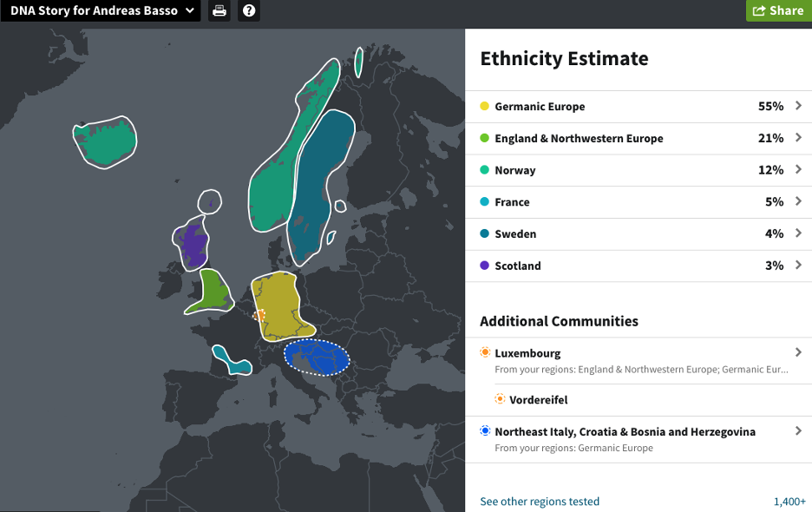Image resolution: width=812 pixels, height=512 pixels.
Task: Click the 3% Scotland value
Action: click(774, 266)
